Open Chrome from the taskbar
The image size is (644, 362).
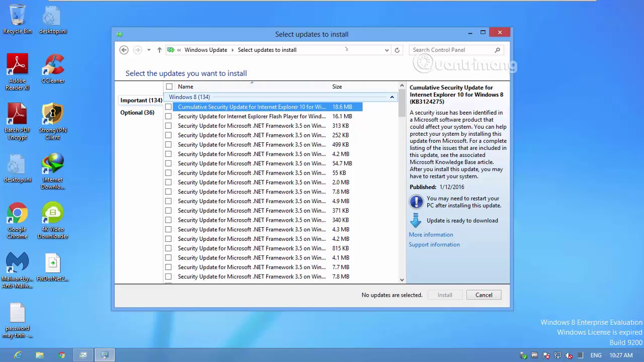tap(61, 355)
